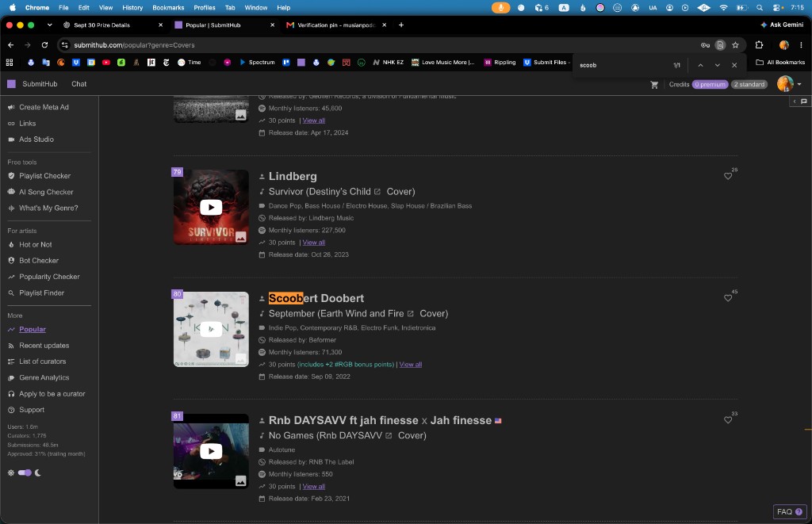Switch to Sept 30 Prize Details tab
Screen dimensions: 812x524
(x=113, y=25)
